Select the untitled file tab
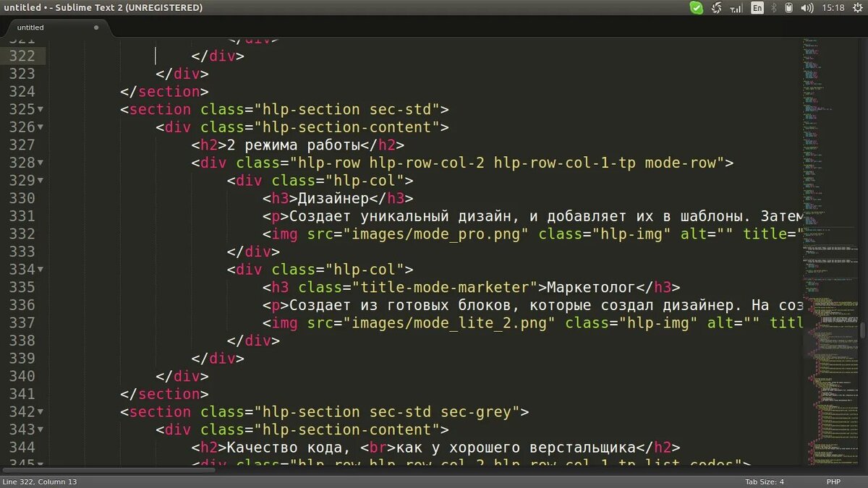868x488 pixels. [30, 27]
